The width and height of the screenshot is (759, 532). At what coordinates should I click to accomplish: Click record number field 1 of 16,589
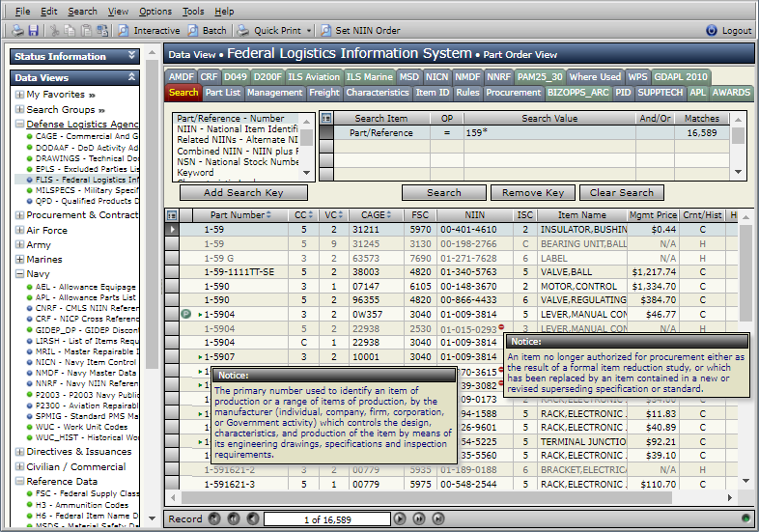tap(327, 519)
